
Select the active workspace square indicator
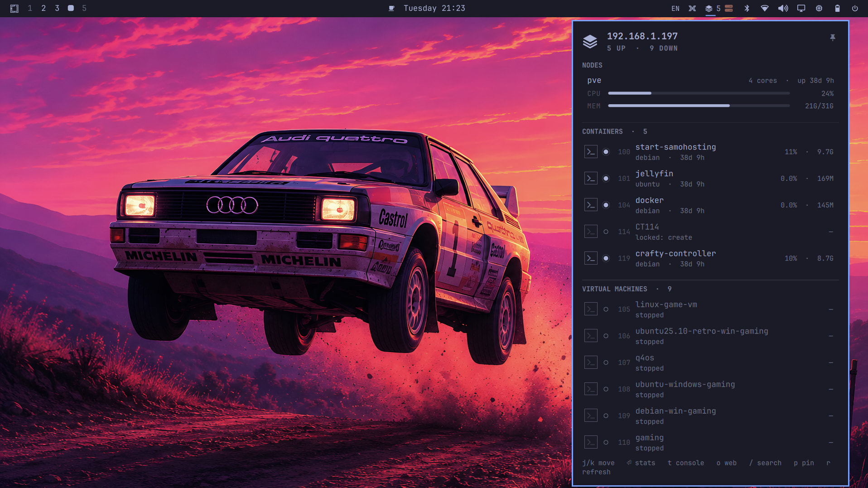[71, 9]
